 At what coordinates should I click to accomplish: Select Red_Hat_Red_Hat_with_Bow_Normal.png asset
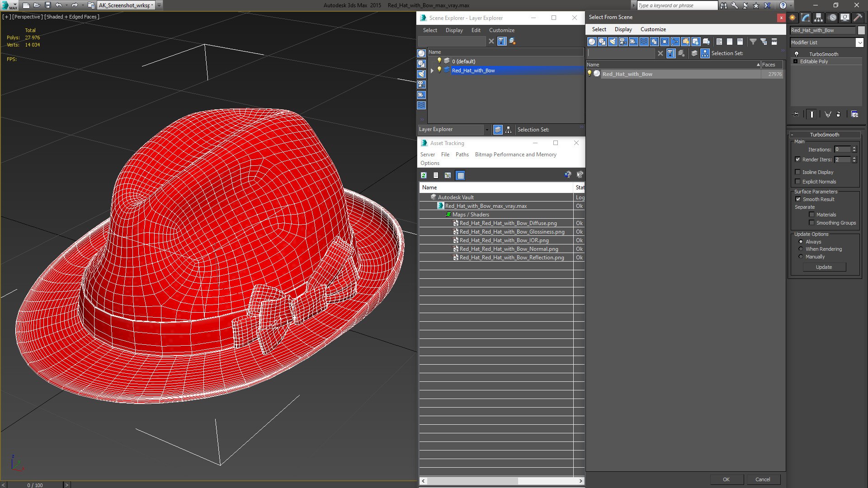coord(509,249)
